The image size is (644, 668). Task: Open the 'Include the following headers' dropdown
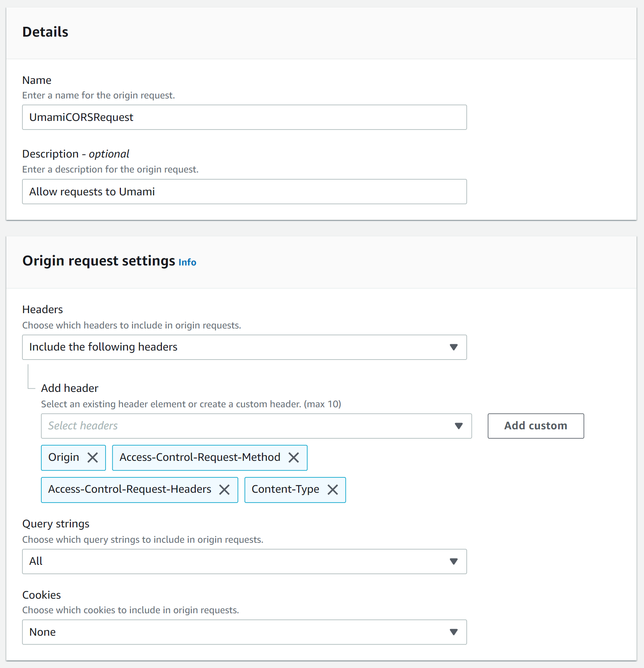[x=244, y=347]
